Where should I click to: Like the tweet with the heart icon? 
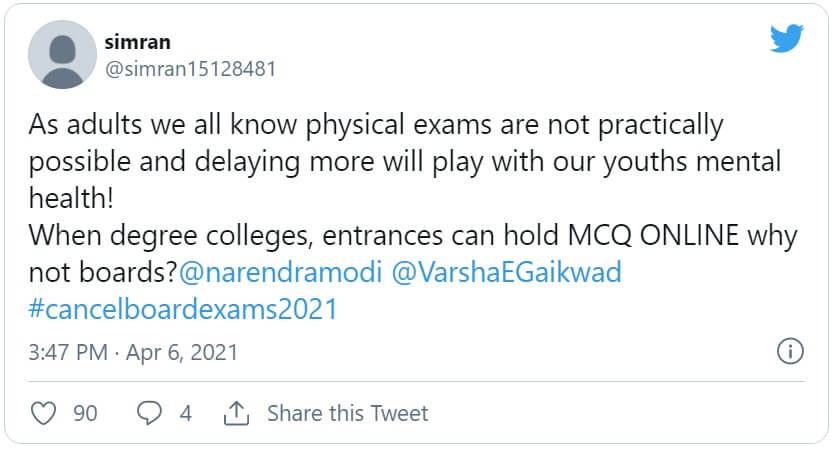click(44, 413)
